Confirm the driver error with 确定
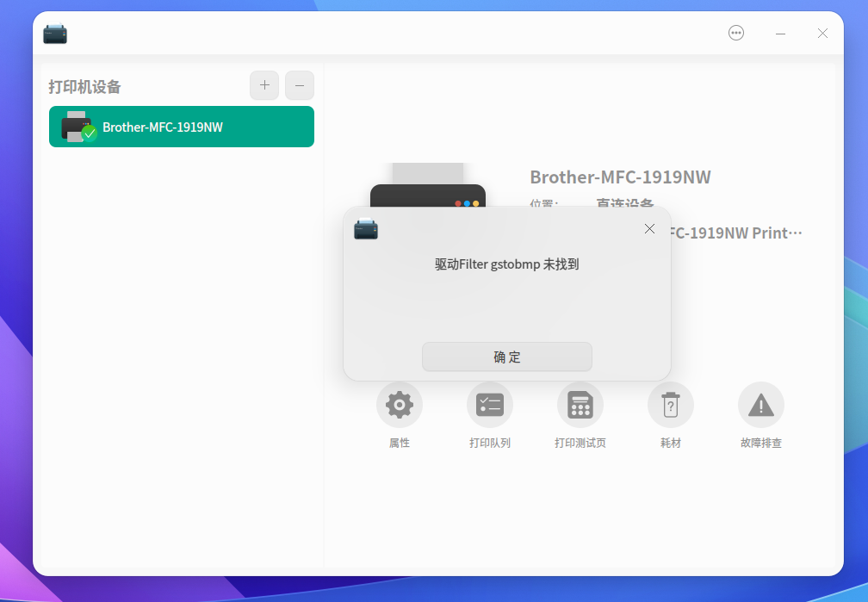The height and width of the screenshot is (602, 868). 506,357
